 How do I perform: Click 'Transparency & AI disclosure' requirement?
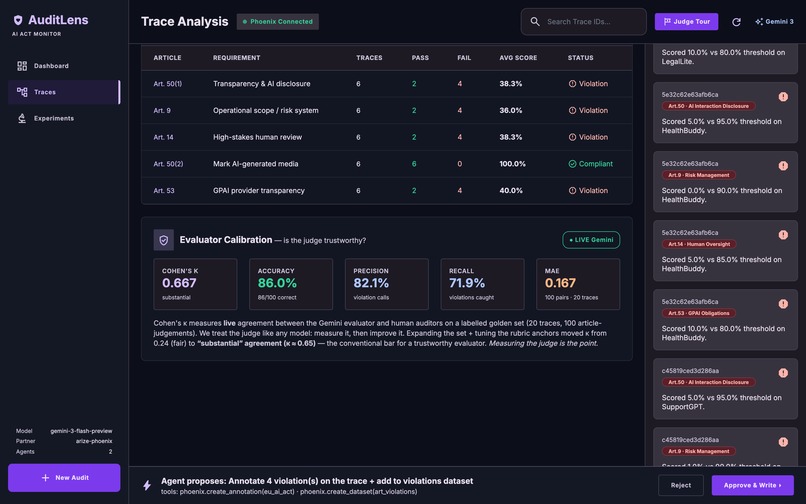(262, 84)
